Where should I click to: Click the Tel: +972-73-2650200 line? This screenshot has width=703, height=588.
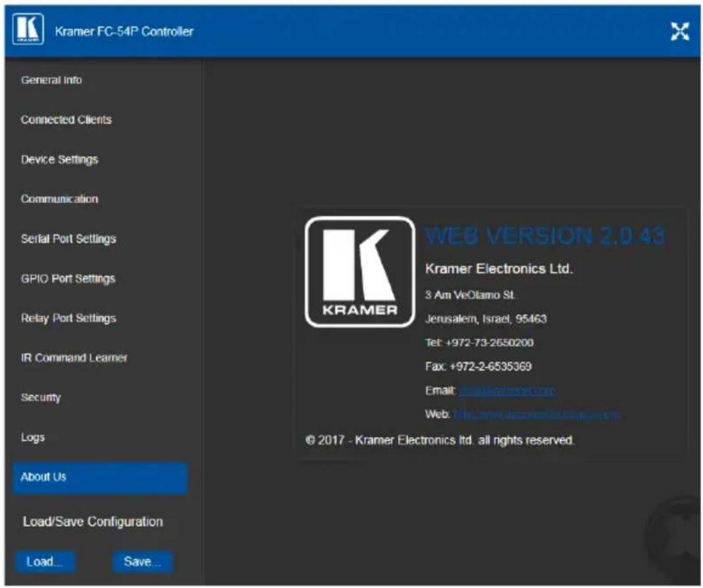pos(479,343)
